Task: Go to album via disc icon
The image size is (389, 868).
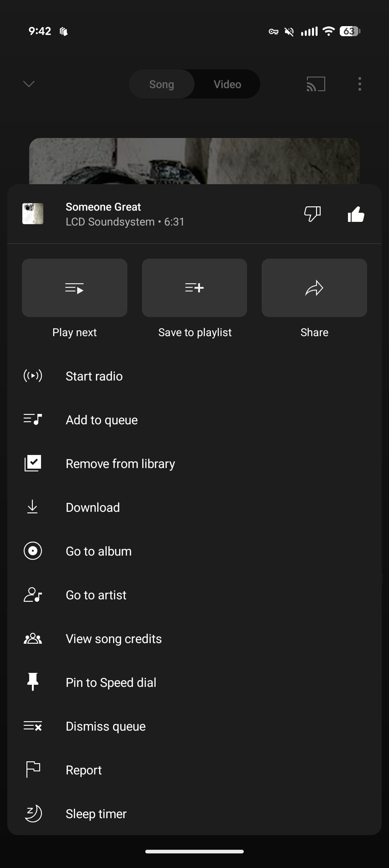Action: tap(33, 551)
